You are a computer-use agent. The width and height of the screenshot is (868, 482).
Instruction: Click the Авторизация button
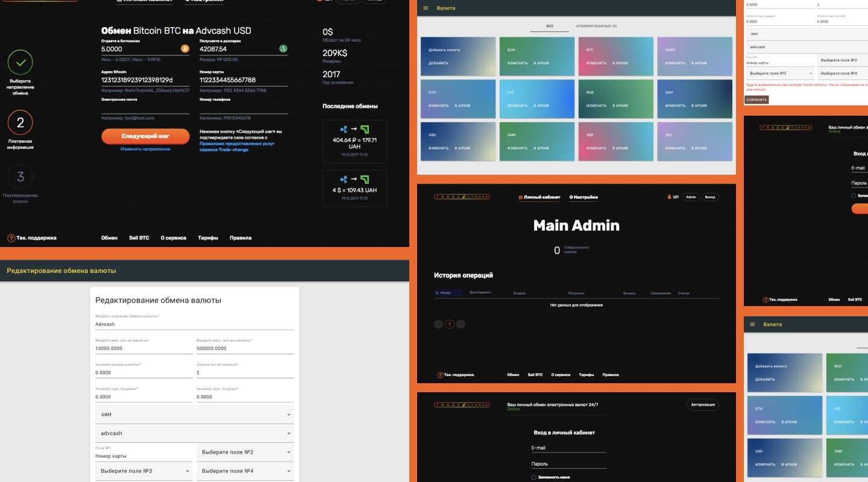coord(703,405)
